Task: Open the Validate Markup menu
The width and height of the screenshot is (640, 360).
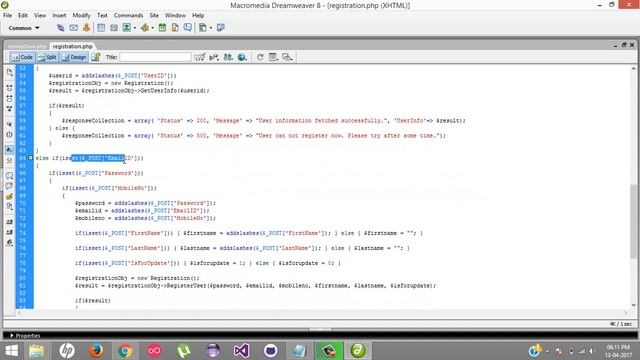Action: (x=214, y=57)
